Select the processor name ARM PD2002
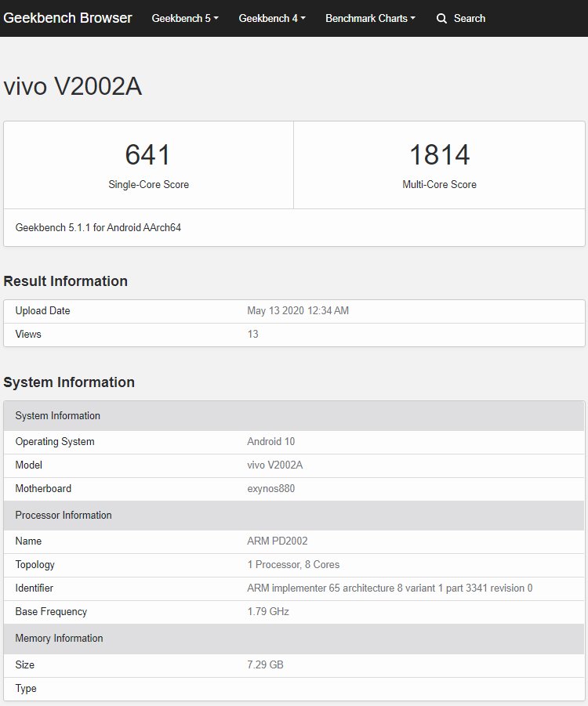This screenshot has height=706, width=588. pyautogui.click(x=277, y=541)
